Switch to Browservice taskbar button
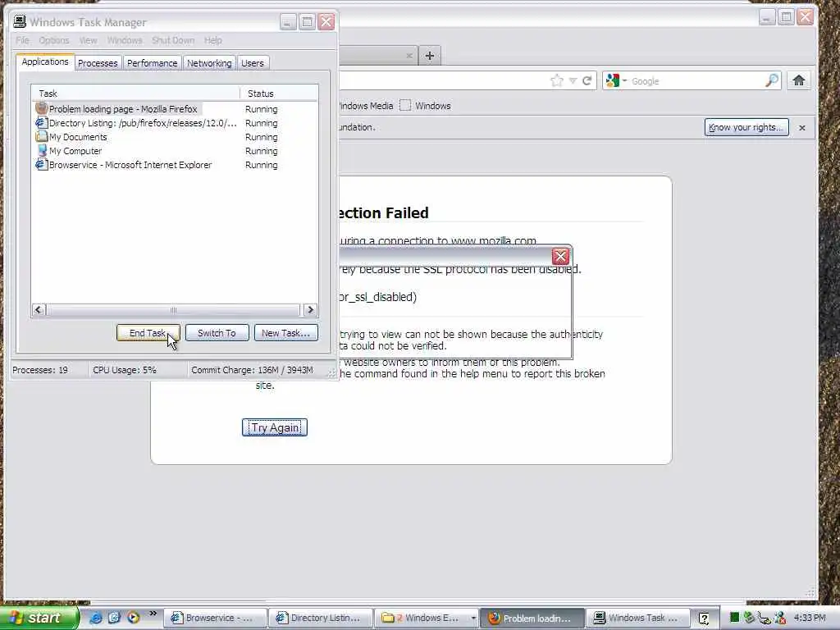Screen dimensions: 840x630 215,618
